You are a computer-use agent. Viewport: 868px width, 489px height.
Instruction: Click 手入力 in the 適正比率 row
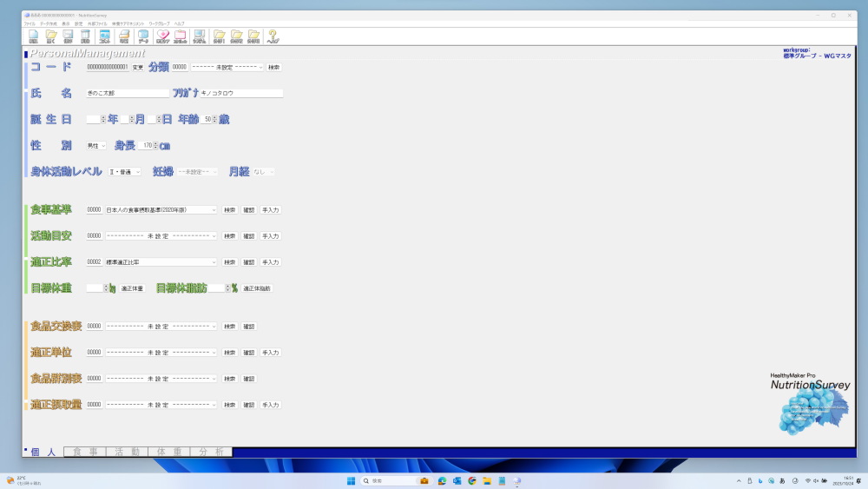(270, 262)
